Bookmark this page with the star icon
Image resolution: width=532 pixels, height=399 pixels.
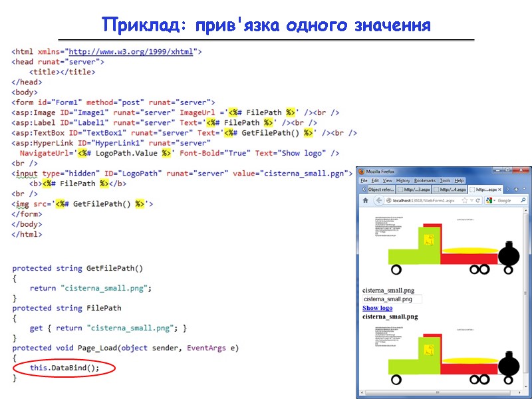pos(464,201)
